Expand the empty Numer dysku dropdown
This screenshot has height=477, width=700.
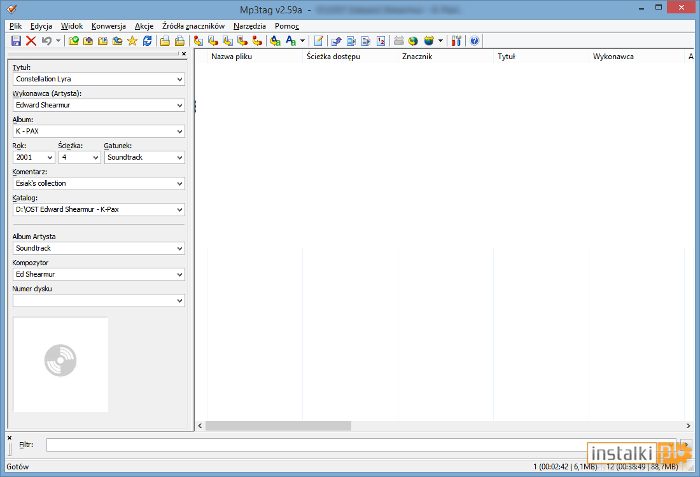click(179, 301)
